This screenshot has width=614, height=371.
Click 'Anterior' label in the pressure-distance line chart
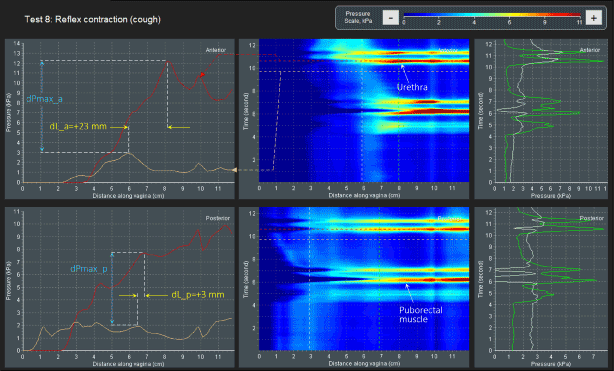point(216,50)
